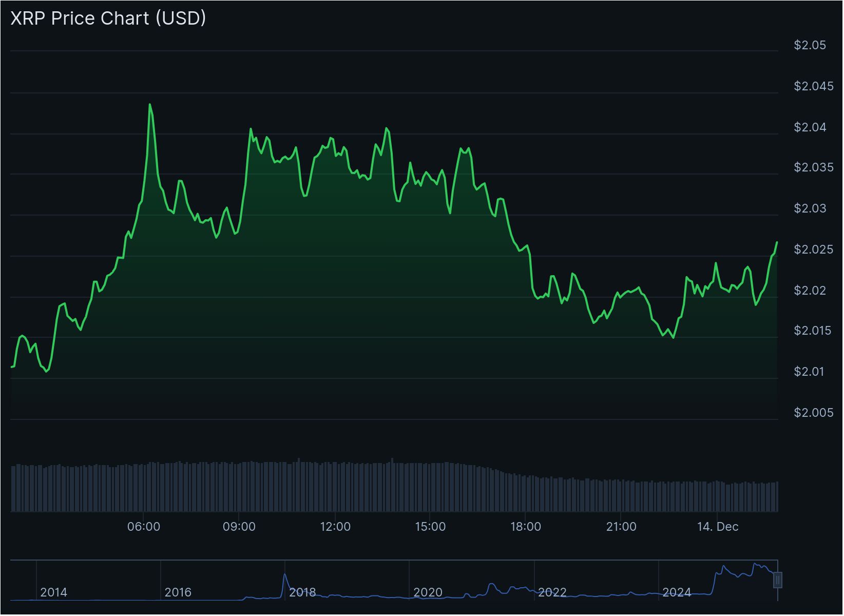Click the 12:00 time axis label
Screen dimensions: 844x616
tap(335, 527)
